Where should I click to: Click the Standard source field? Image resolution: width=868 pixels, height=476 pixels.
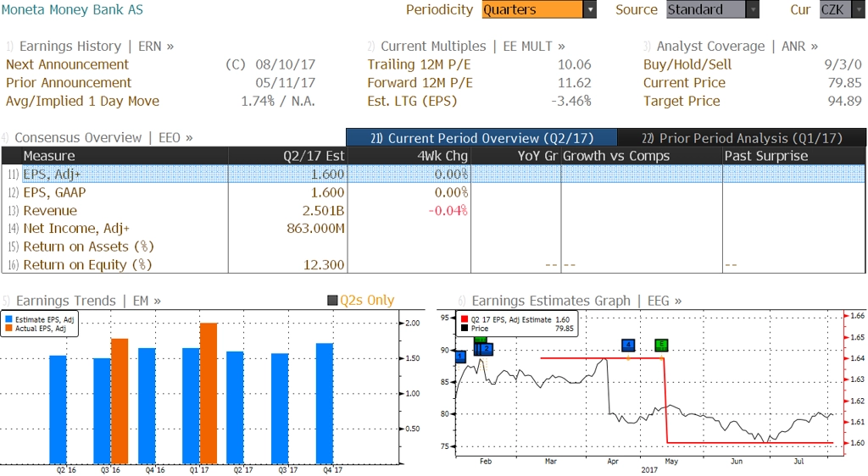click(706, 9)
